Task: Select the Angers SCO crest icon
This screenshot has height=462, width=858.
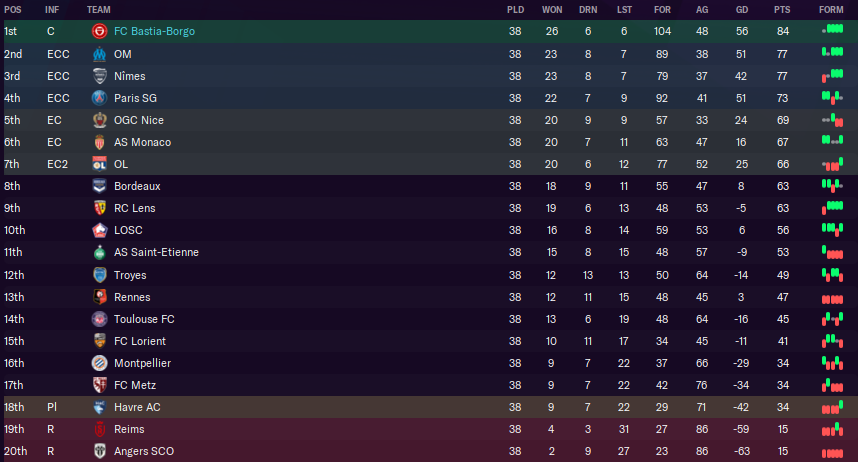Action: (99, 451)
